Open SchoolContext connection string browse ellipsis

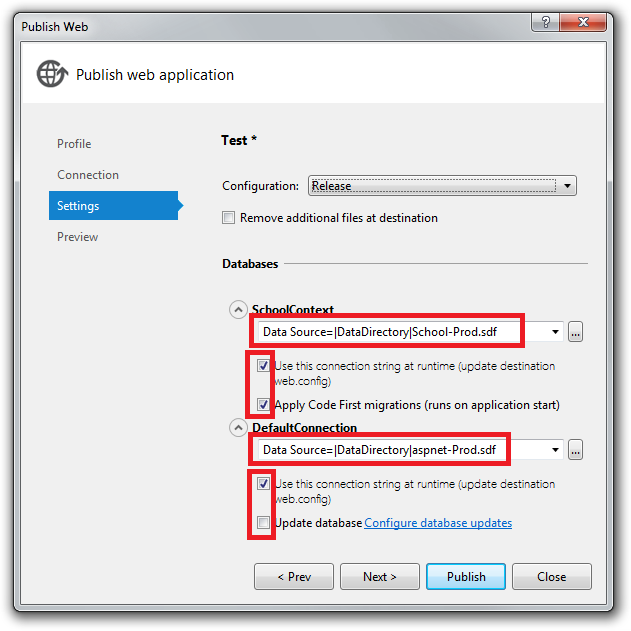[x=575, y=332]
